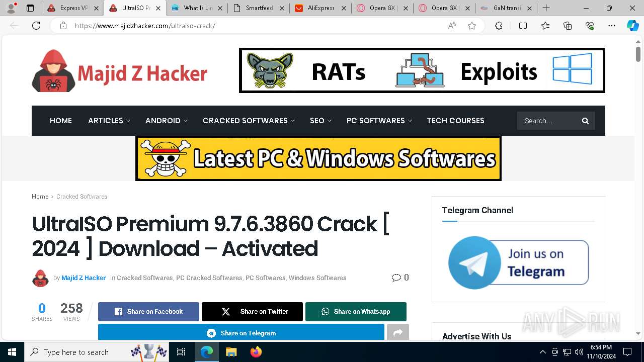
Task: Open the Favorites list icon
Action: pyautogui.click(x=545, y=26)
